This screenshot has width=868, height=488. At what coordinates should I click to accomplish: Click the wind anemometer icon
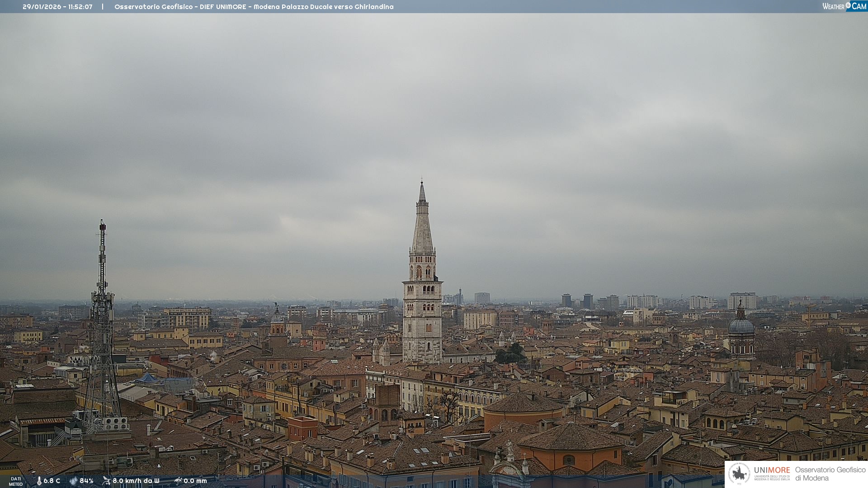coord(106,481)
